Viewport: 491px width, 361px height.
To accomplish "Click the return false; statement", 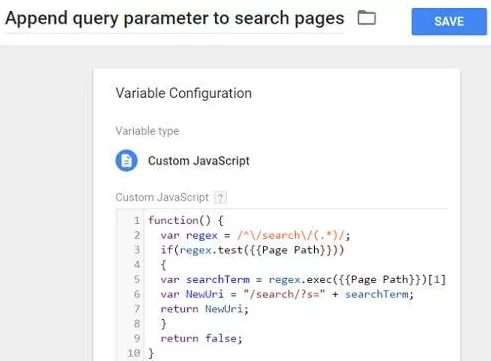I will pyautogui.click(x=201, y=338).
